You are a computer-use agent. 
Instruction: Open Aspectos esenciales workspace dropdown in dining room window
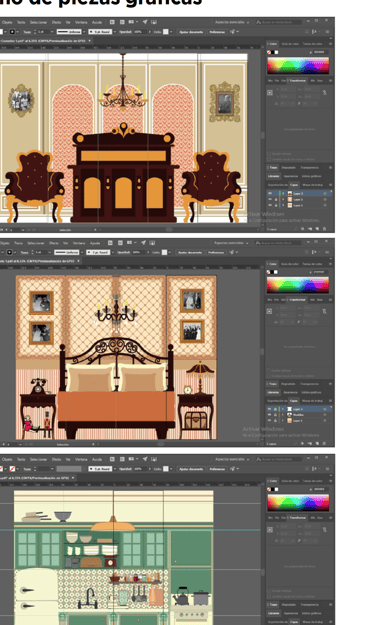(x=232, y=22)
